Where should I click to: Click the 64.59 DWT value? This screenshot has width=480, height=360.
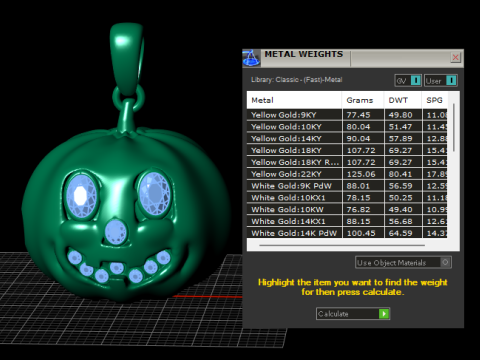tap(400, 233)
